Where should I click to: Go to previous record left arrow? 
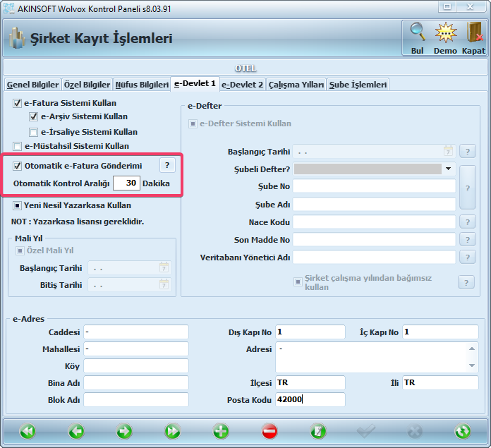coord(76,432)
